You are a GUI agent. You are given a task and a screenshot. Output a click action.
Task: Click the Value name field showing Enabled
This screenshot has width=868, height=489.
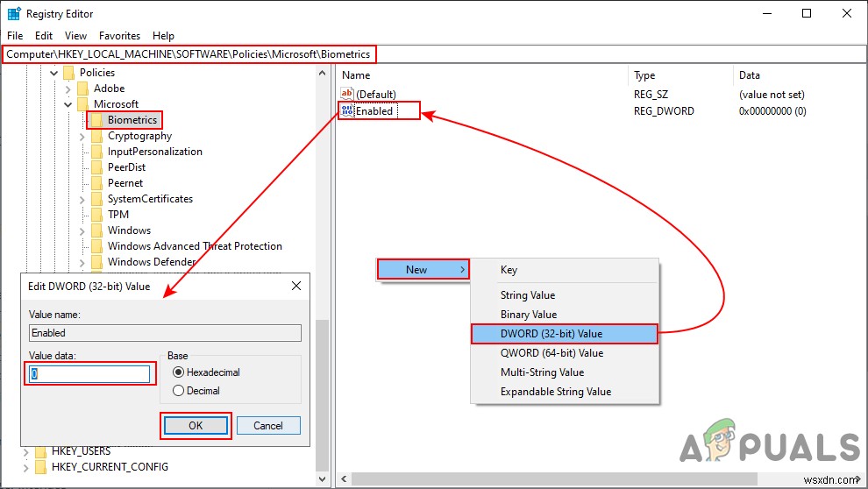click(165, 333)
